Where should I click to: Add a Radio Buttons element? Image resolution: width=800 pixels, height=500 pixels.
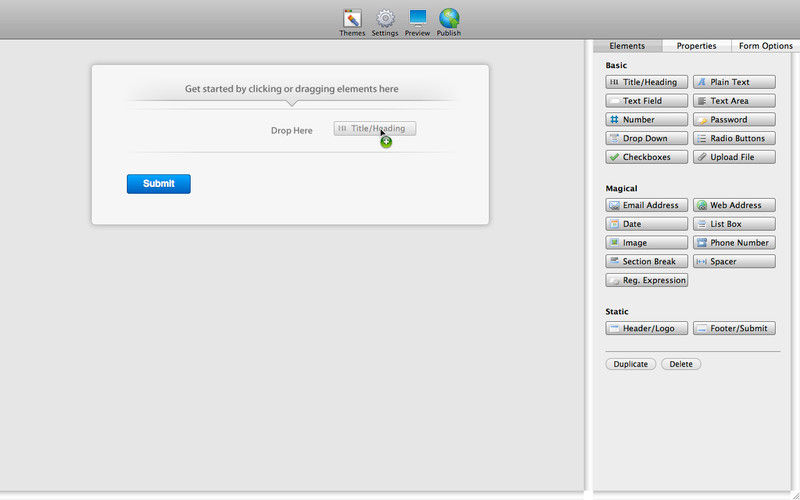coord(734,138)
